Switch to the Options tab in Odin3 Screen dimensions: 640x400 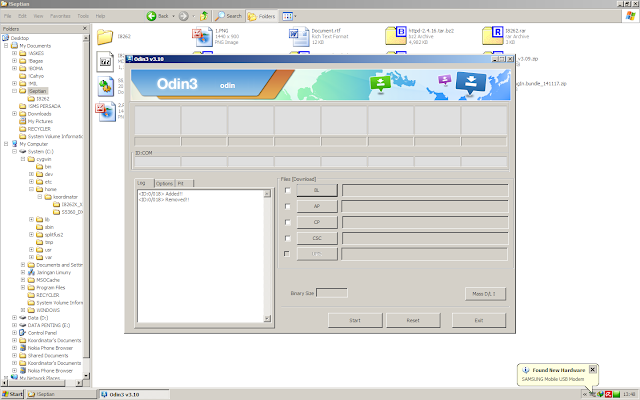pyautogui.click(x=164, y=183)
